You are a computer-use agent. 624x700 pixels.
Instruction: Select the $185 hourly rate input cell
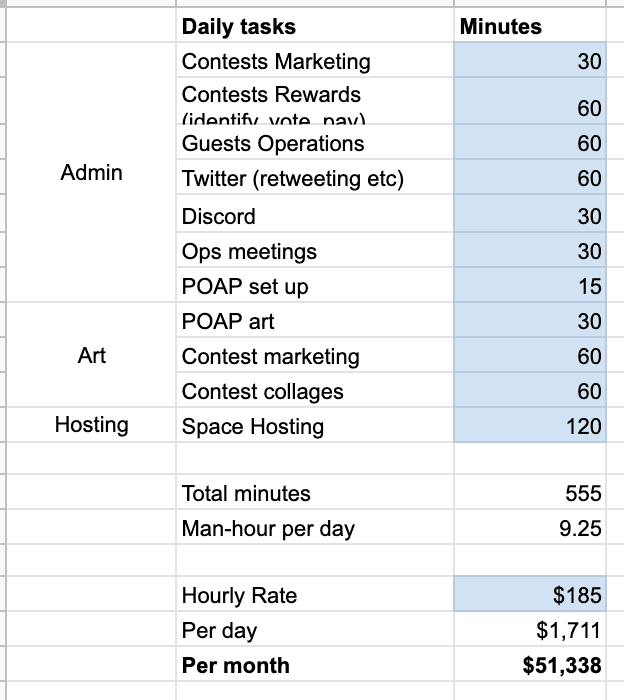tap(530, 596)
